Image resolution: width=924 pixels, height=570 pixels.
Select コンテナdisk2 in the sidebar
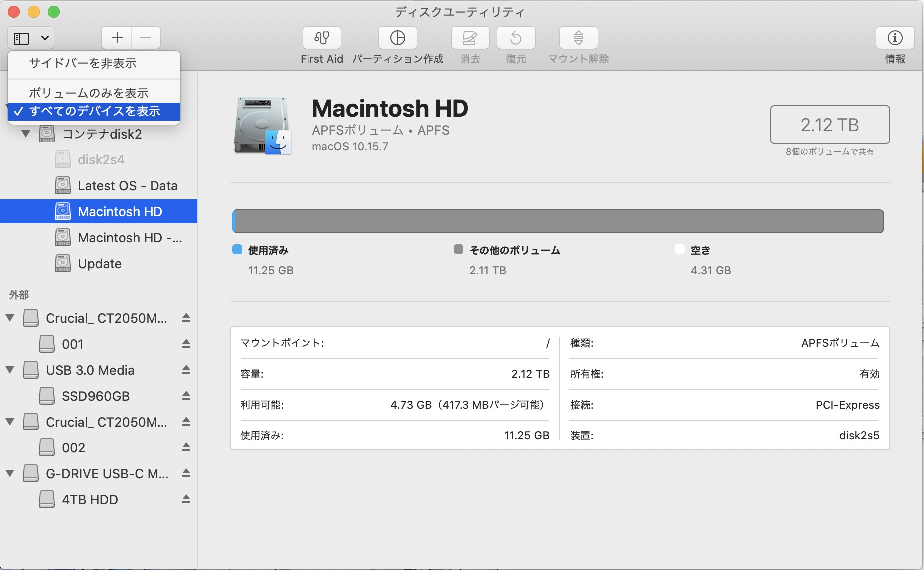pyautogui.click(x=102, y=134)
